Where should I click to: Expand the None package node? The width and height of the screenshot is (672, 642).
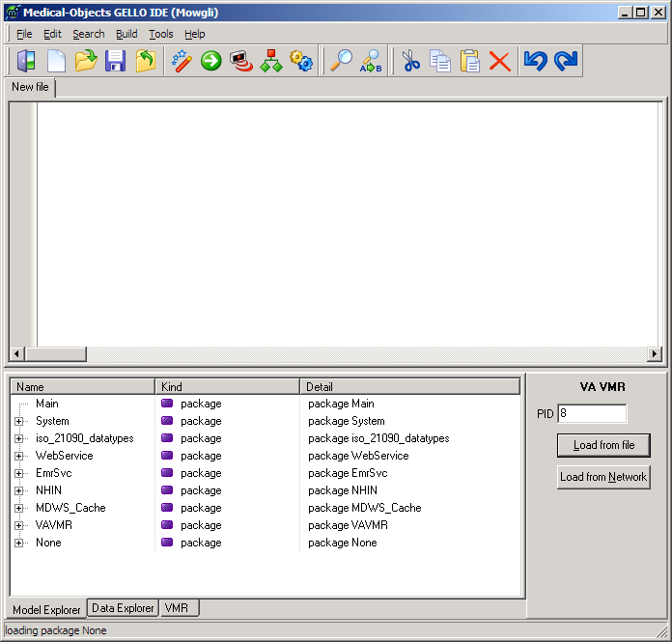(x=19, y=543)
